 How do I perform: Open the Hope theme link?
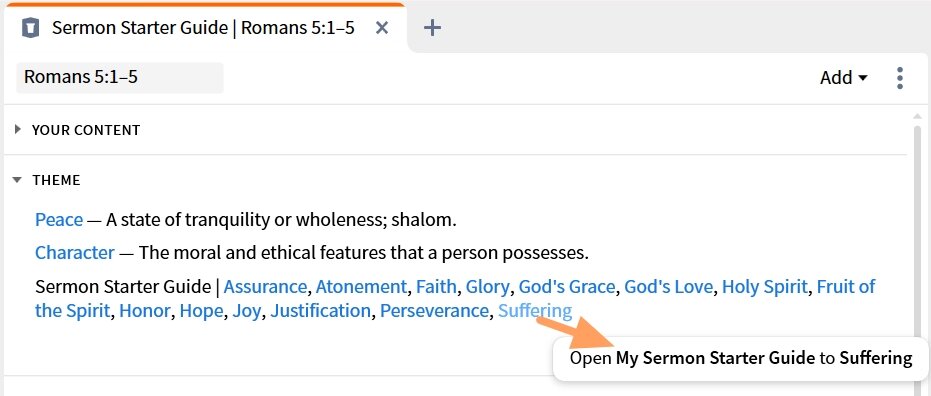point(201,311)
